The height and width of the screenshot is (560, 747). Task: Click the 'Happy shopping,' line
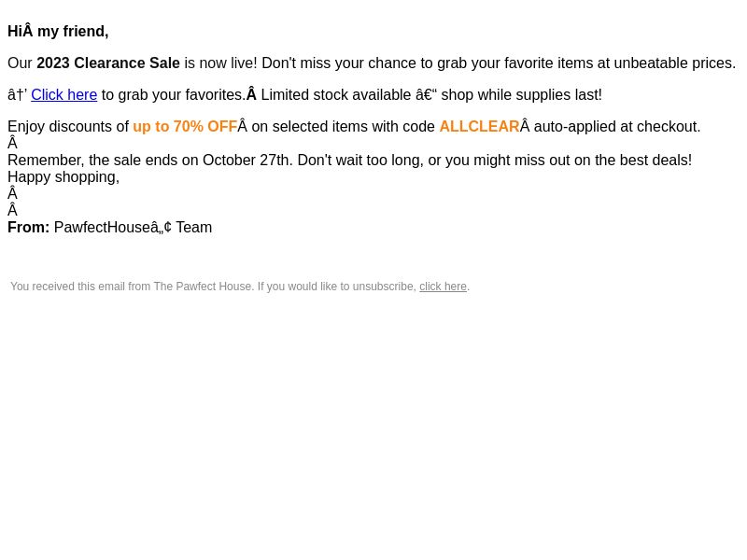63,177
